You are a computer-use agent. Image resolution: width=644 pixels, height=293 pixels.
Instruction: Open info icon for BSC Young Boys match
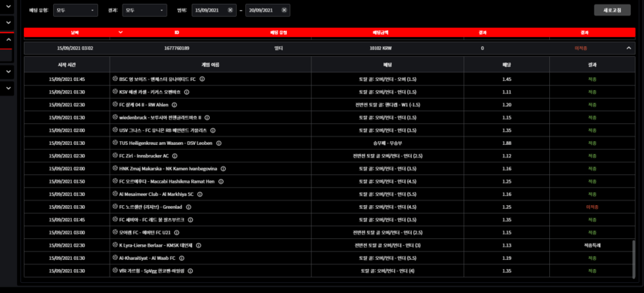[x=202, y=79]
